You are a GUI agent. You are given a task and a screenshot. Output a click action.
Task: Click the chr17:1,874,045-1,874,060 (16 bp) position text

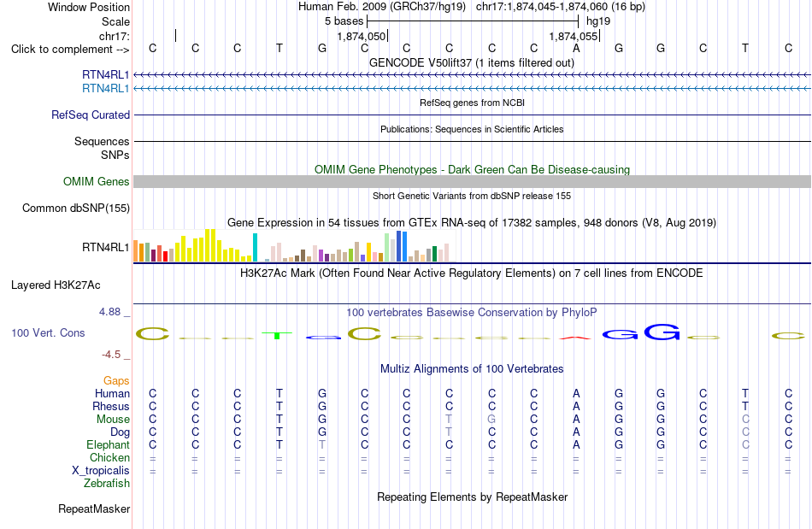(561, 7)
